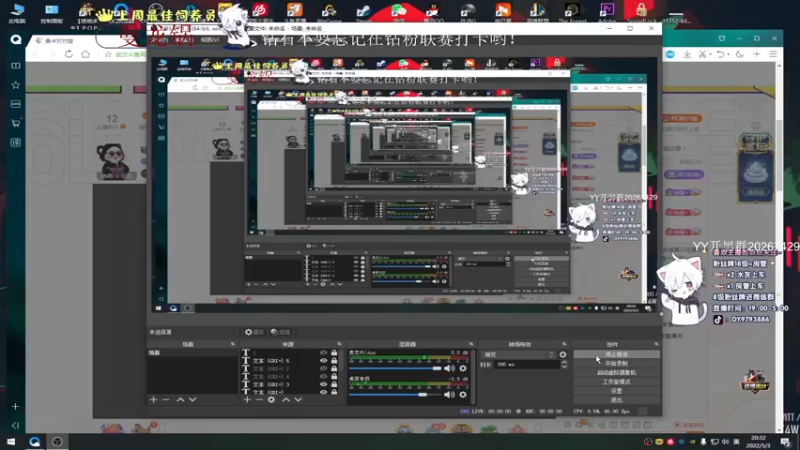Open SoundLock desktop shortcut
800x450 pixels.
641,12
